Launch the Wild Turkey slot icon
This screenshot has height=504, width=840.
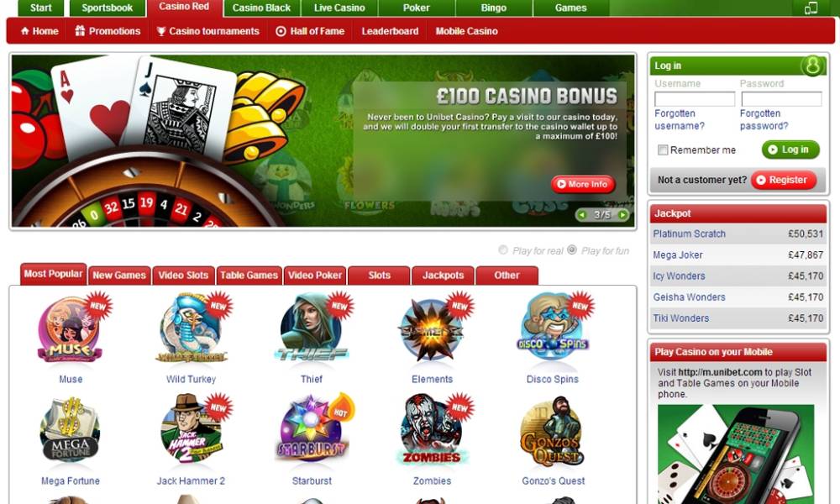[x=192, y=329]
